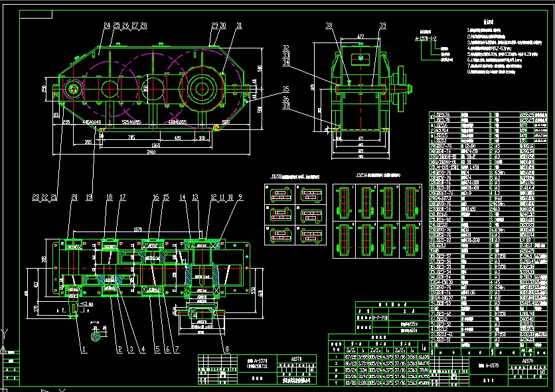Select first thumbnail in six-layout assembly grid
This screenshot has width=555, height=392.
pos(279,195)
